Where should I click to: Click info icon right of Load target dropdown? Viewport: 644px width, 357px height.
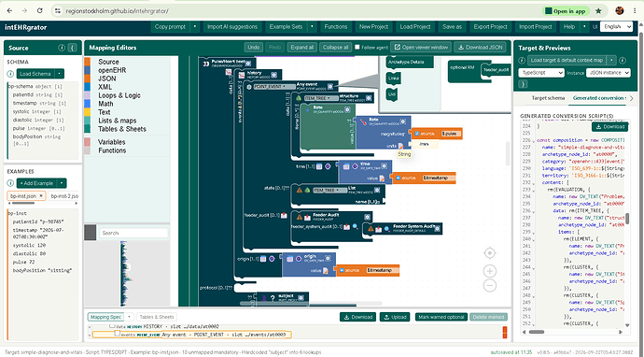623,60
